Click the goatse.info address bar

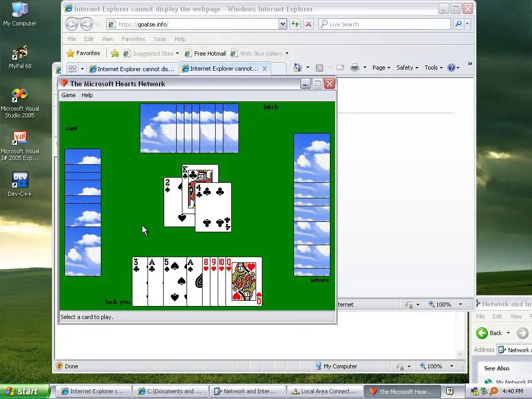click(x=193, y=24)
